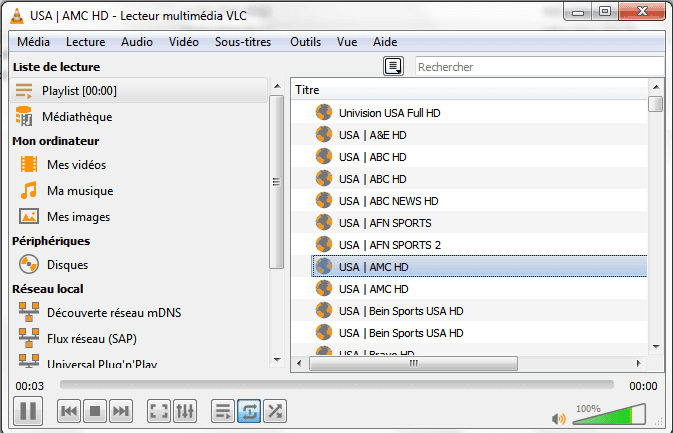Skip to the next media item

(x=121, y=411)
